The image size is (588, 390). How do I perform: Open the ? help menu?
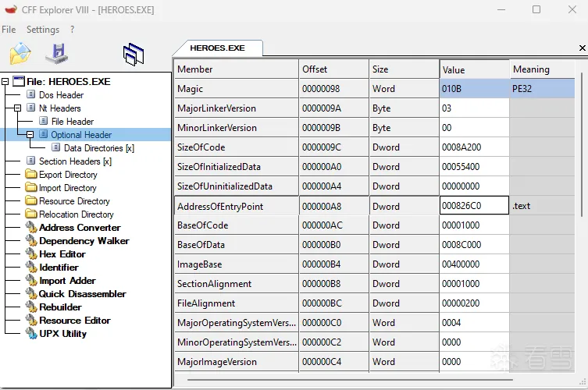click(x=72, y=29)
